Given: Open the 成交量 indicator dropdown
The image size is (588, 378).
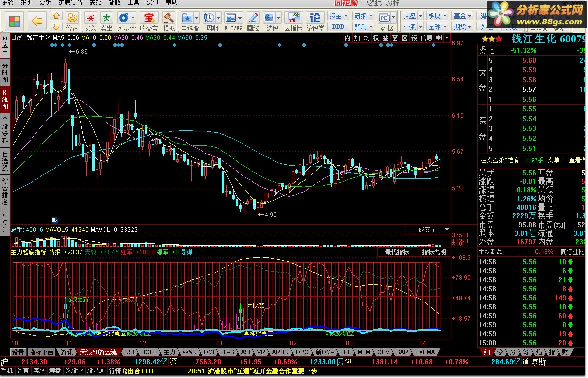Looking at the screenshot, I should [447, 229].
